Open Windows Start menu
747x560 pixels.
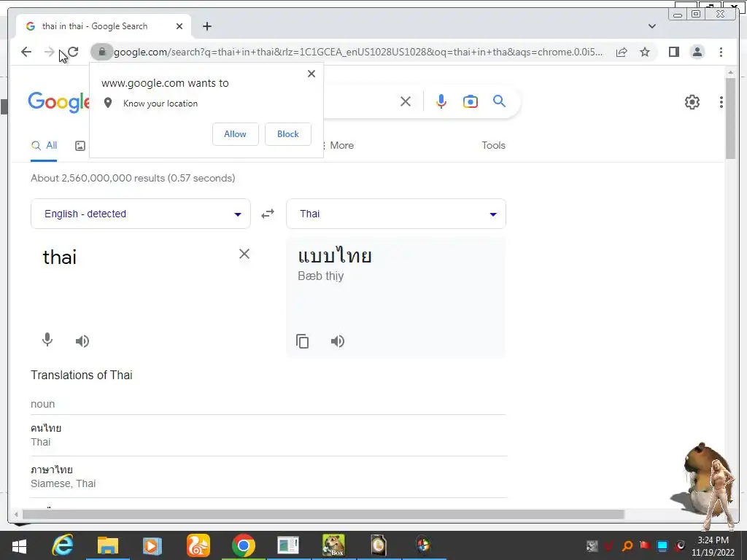coord(19,545)
